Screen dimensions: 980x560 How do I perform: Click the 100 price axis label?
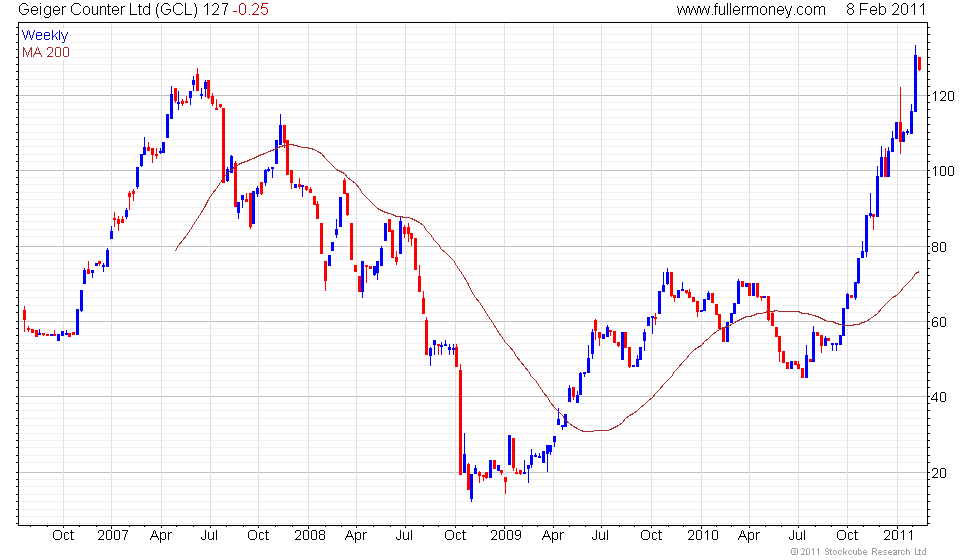click(x=943, y=171)
